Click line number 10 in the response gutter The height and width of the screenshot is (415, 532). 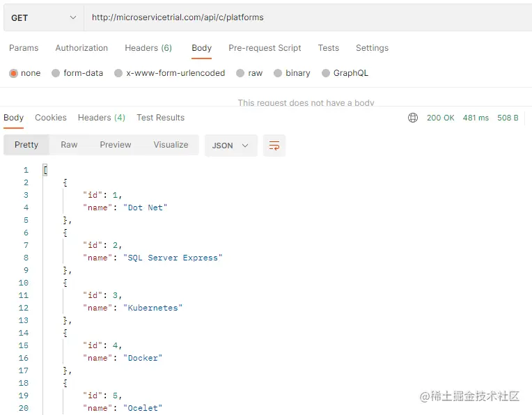pos(24,283)
